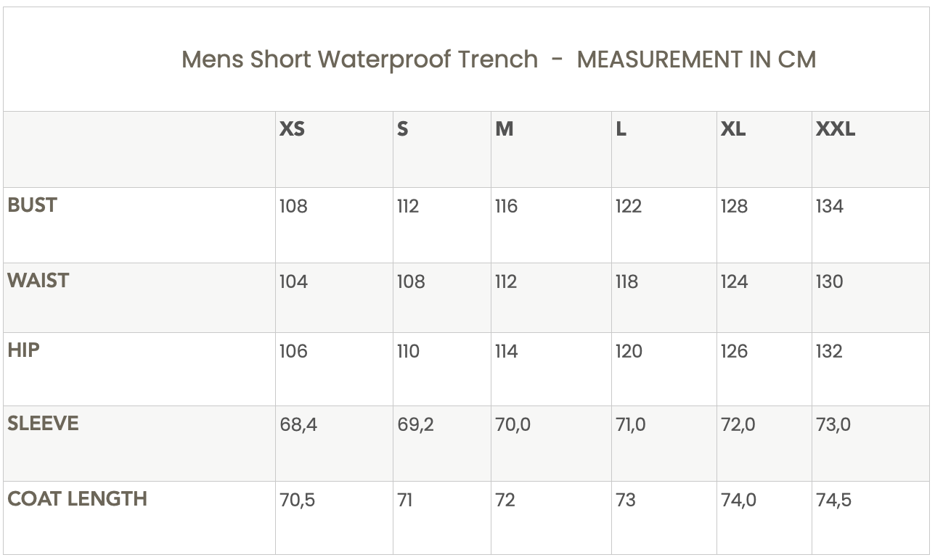Select the M size column header
The image size is (935, 560).
coord(504,129)
